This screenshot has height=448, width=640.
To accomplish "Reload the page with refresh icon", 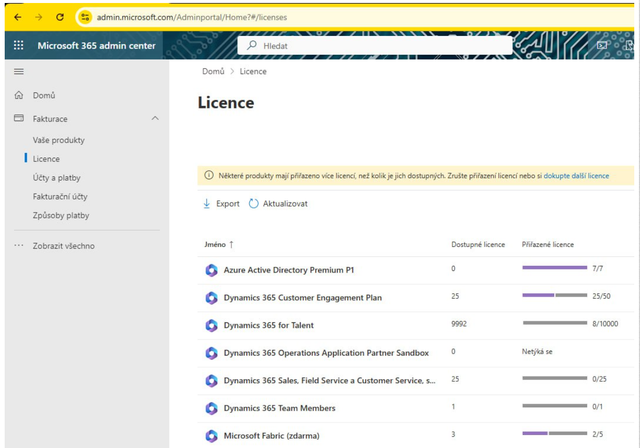I will tap(60, 17).
